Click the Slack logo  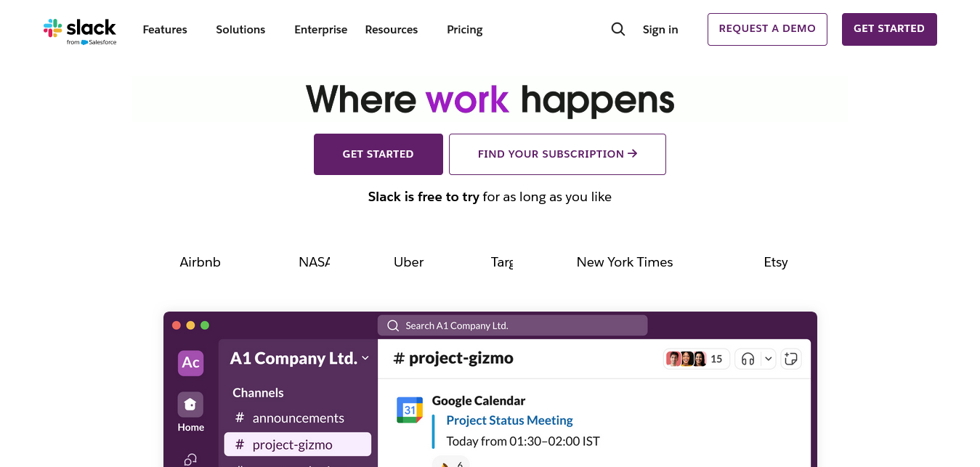point(80,31)
